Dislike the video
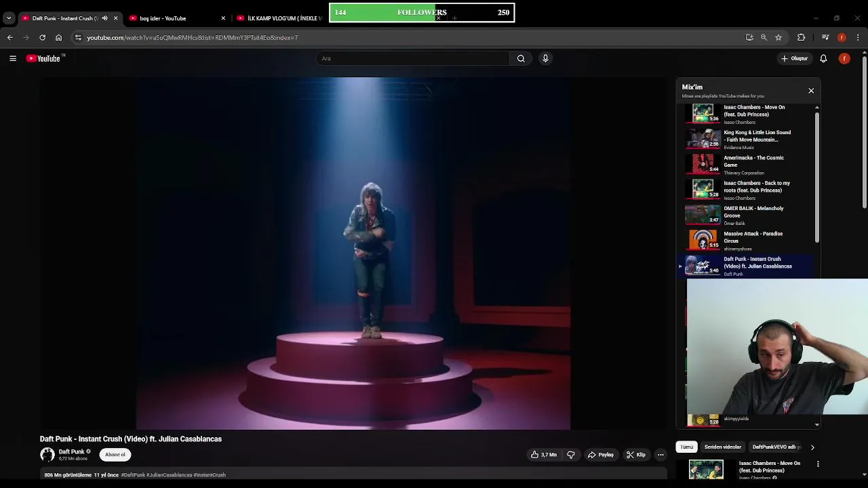 [571, 455]
